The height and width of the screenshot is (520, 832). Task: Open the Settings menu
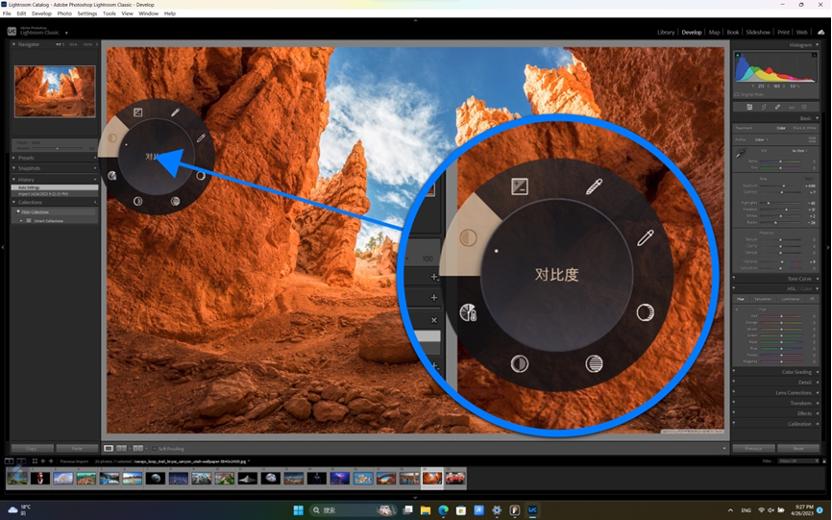[87, 13]
